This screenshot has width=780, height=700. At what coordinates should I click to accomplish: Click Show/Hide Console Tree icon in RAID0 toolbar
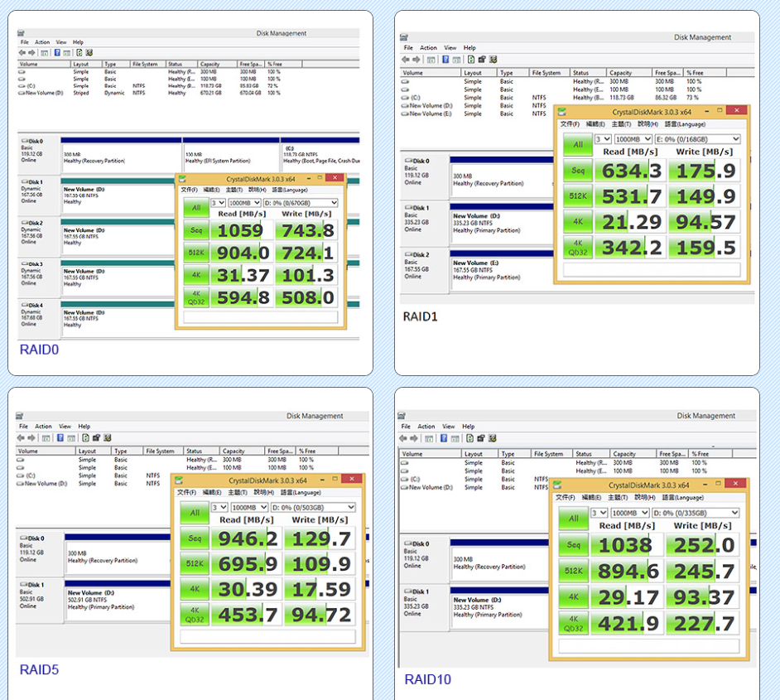pyautogui.click(x=46, y=52)
